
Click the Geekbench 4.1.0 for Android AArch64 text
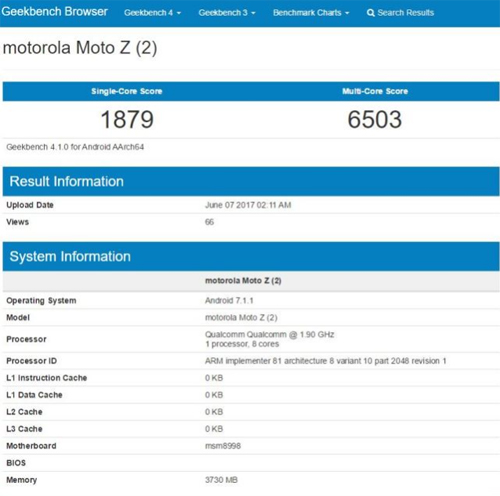75,147
